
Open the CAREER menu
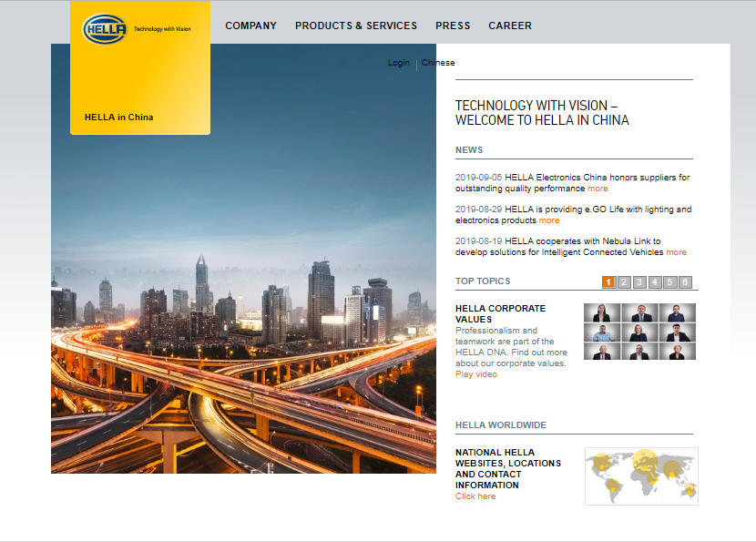[x=510, y=26]
